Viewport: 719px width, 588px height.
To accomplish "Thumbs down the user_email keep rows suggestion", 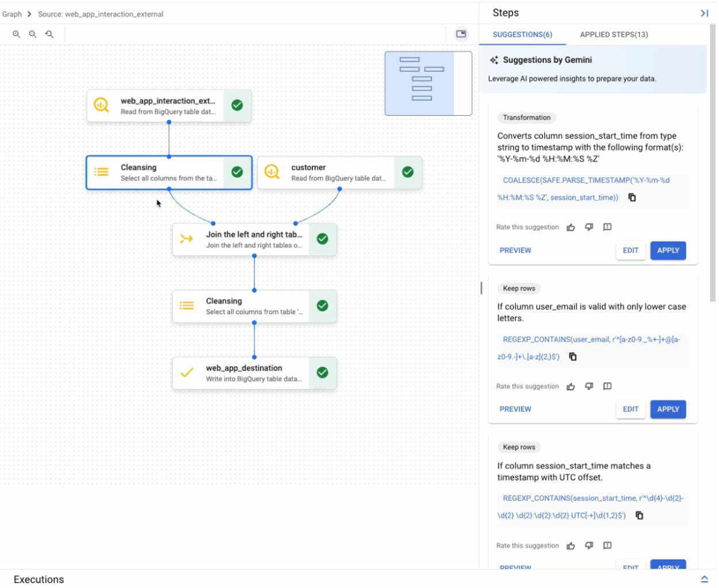I will (x=589, y=386).
